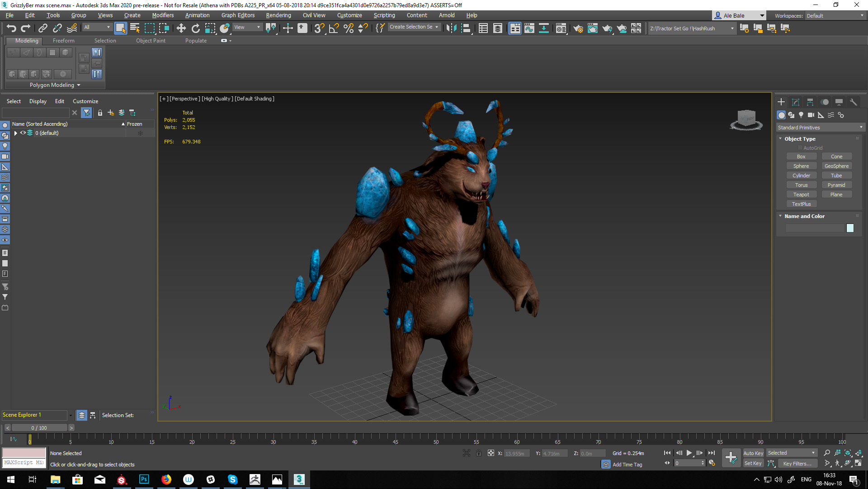Click the Redo arrow in the main toolbar
This screenshot has height=489, width=868.
pyautogui.click(x=26, y=28)
